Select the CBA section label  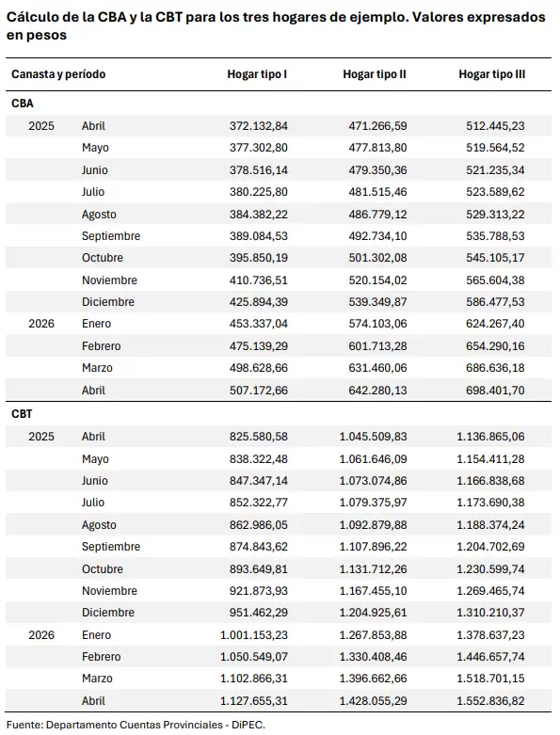click(x=23, y=104)
